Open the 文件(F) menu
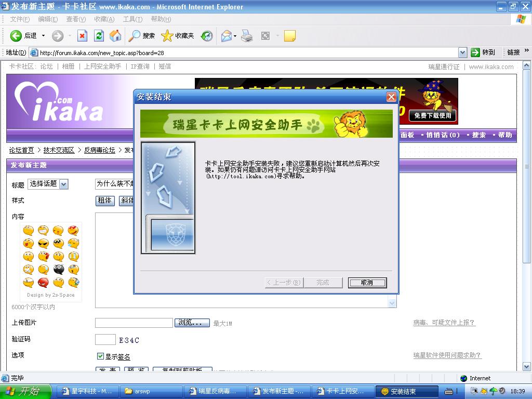532x399 pixels. [20, 19]
